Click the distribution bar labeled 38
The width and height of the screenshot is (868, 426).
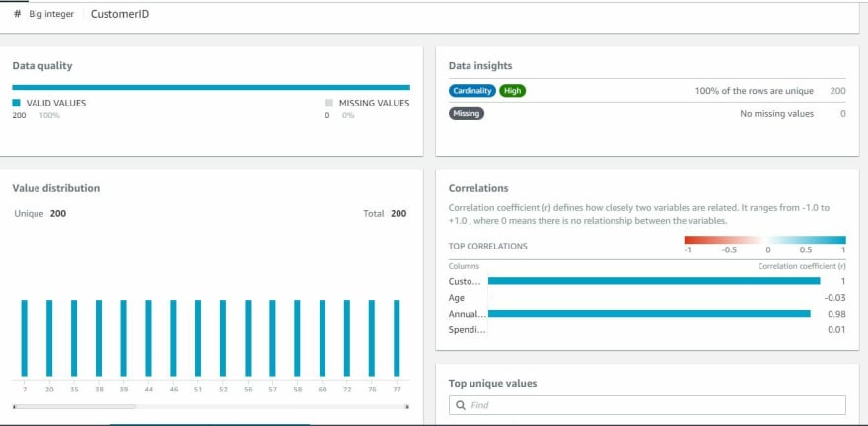coord(99,338)
